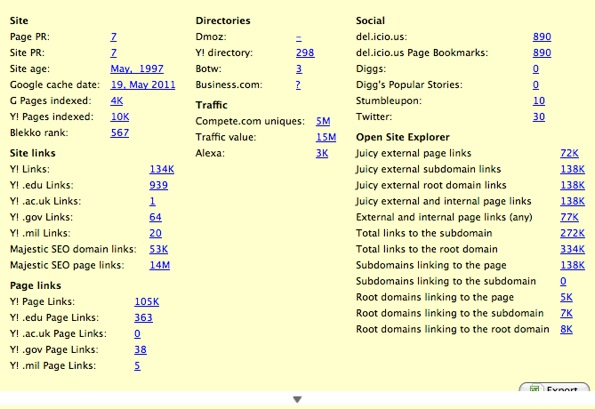Open the Y! .gov Page Links 38 value
Image resolution: width=595 pixels, height=409 pixels.
pyautogui.click(x=140, y=349)
